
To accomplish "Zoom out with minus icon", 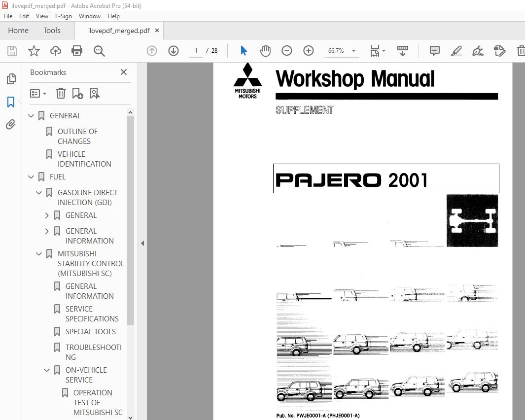I will point(286,51).
